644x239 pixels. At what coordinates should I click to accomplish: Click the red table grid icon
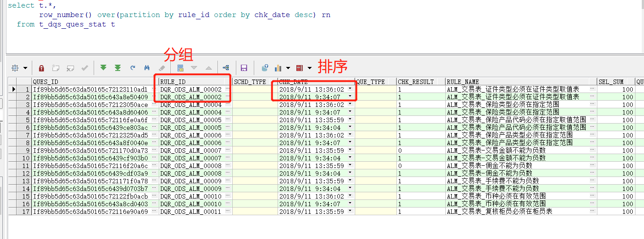300,68
